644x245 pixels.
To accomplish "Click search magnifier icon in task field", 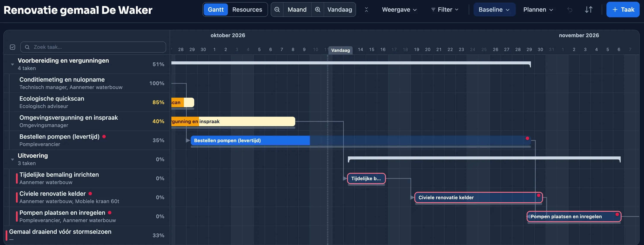I will pyautogui.click(x=27, y=47).
